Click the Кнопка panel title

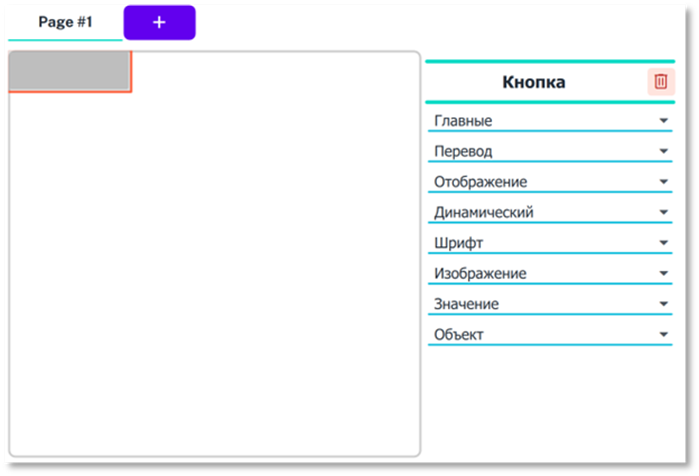534,82
